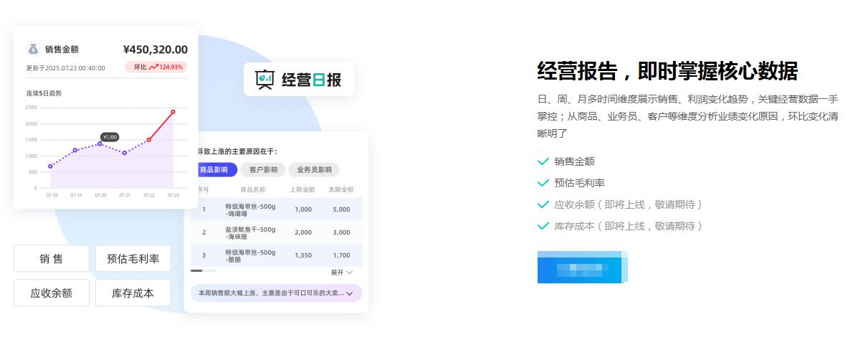
Task: Expand the weekly sales summary chevron
Action: click(x=349, y=293)
